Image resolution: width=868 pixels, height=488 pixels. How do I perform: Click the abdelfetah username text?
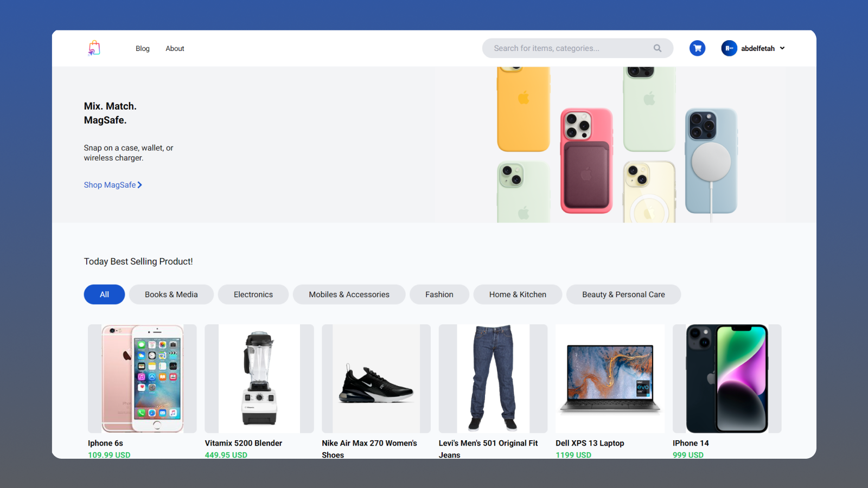758,48
